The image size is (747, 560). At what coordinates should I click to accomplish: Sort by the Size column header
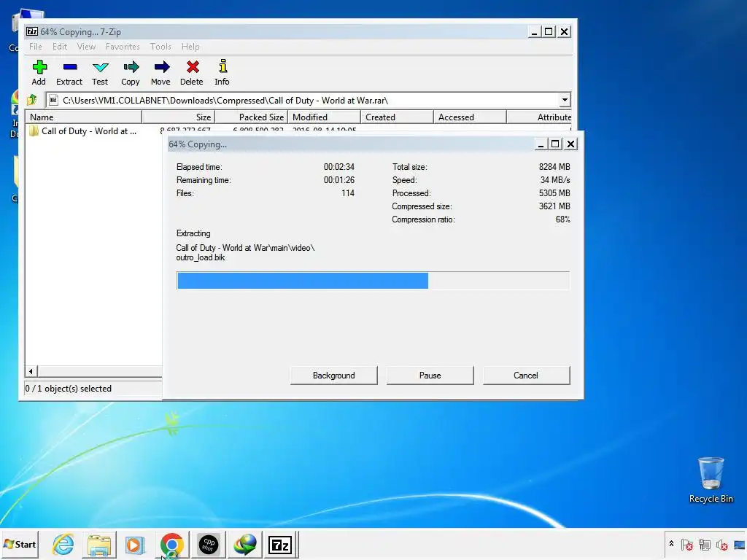[178, 117]
